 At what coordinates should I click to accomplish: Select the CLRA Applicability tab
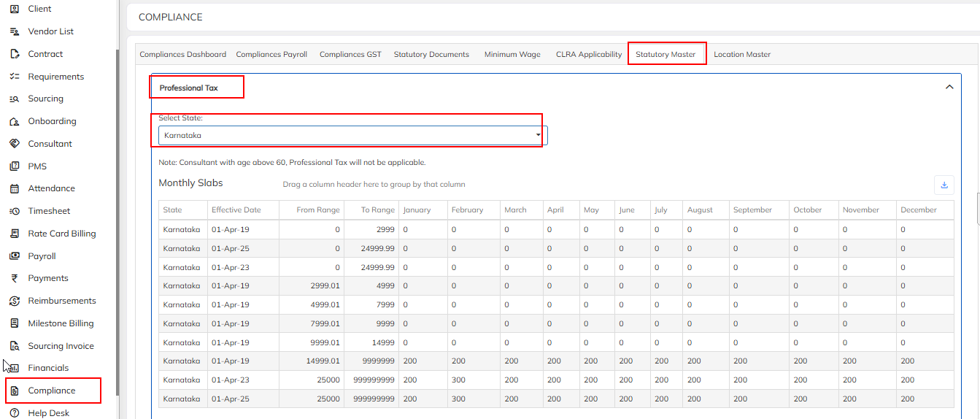[588, 54]
